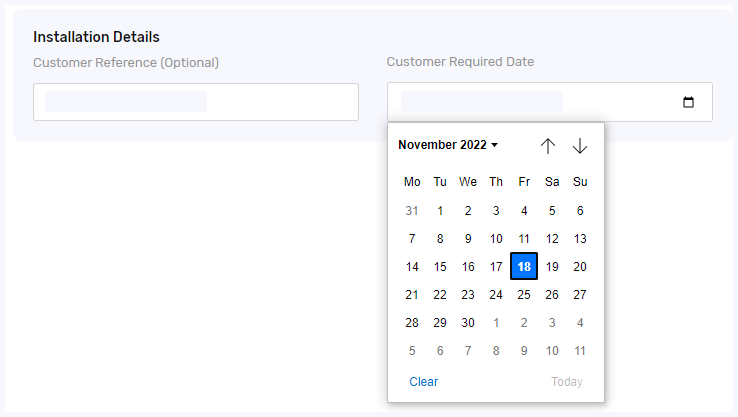738x417 pixels.
Task: Click the Customer Reference input field
Action: [x=196, y=102]
